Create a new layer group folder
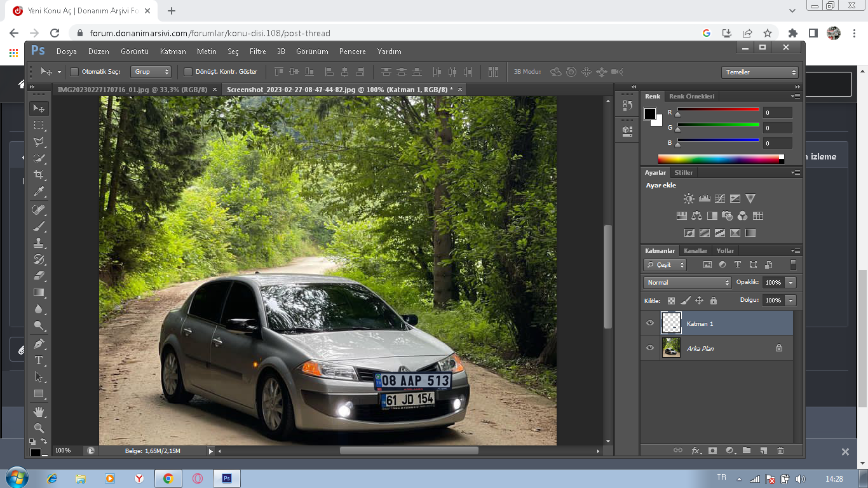The height and width of the screenshot is (488, 868). (x=747, y=451)
